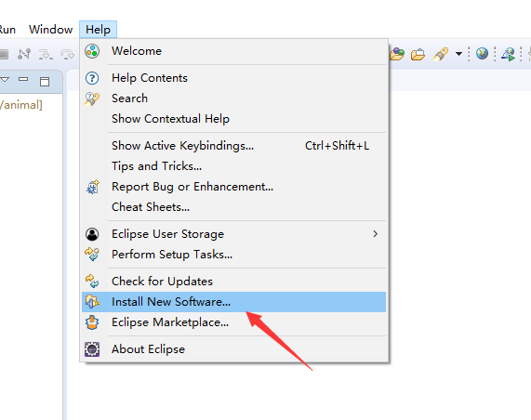This screenshot has width=531, height=420.
Task: Click the Search help icon
Action: point(92,98)
